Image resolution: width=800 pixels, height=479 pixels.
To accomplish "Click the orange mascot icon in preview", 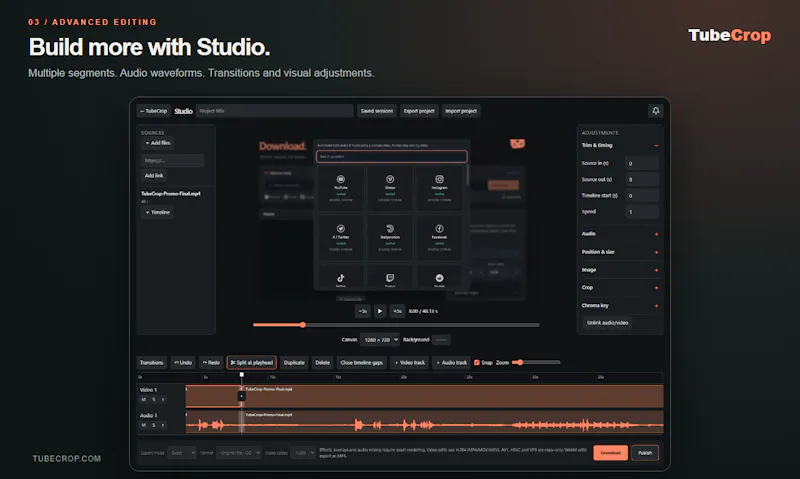I will pyautogui.click(x=517, y=143).
